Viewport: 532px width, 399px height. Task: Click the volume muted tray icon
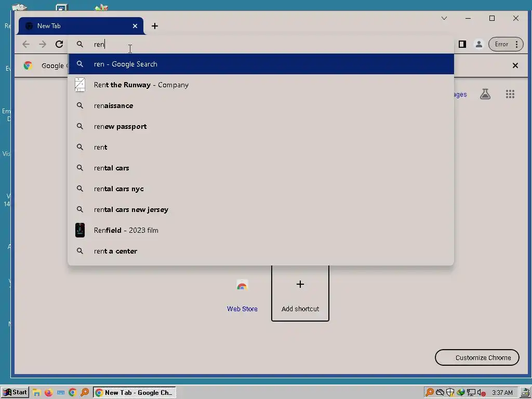point(481,393)
